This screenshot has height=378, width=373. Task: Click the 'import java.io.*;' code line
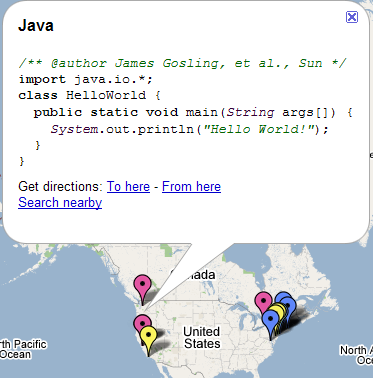coord(86,79)
